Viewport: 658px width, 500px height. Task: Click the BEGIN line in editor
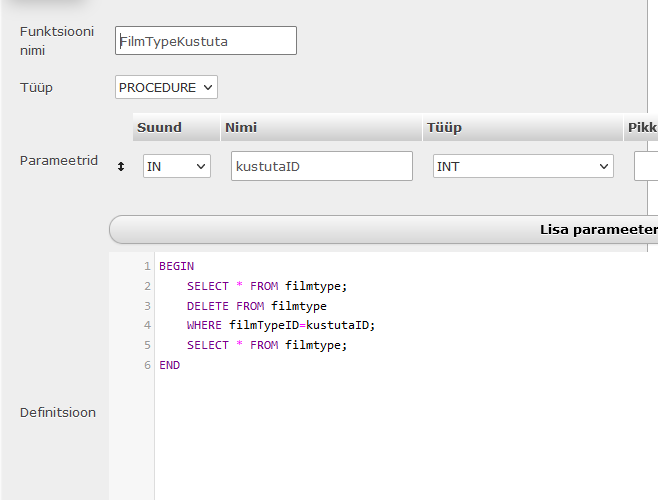click(177, 266)
